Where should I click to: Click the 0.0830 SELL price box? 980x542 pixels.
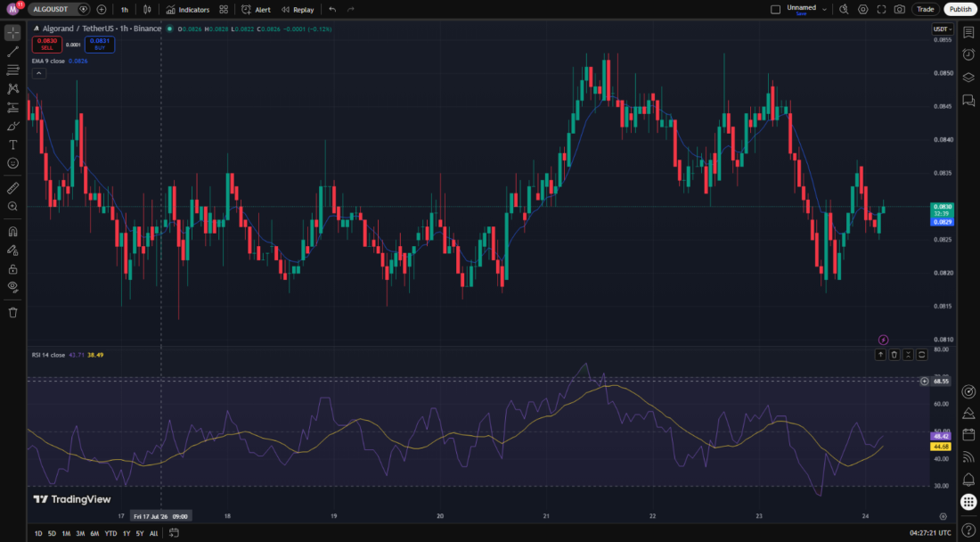[47, 44]
